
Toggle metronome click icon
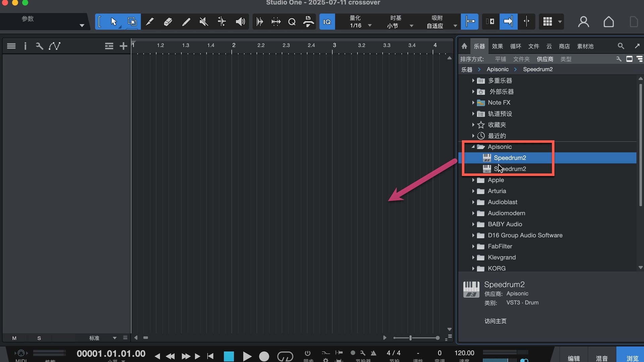[x=373, y=353]
